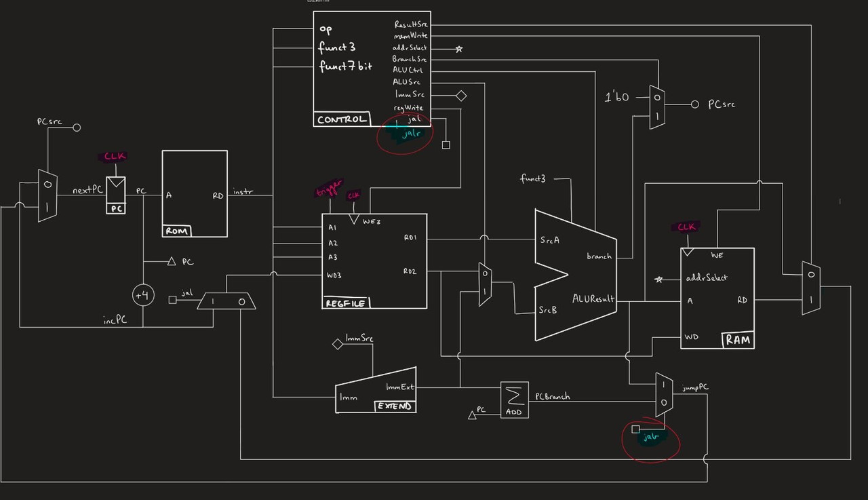This screenshot has height=500, width=868.
Task: Click the EXTEND block label
Action: [x=395, y=406]
